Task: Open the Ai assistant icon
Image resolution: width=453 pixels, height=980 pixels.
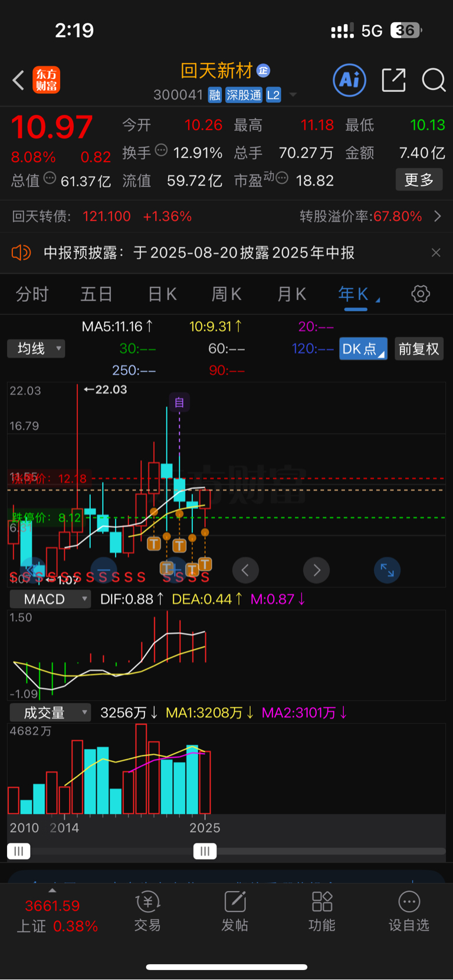Action: (350, 80)
